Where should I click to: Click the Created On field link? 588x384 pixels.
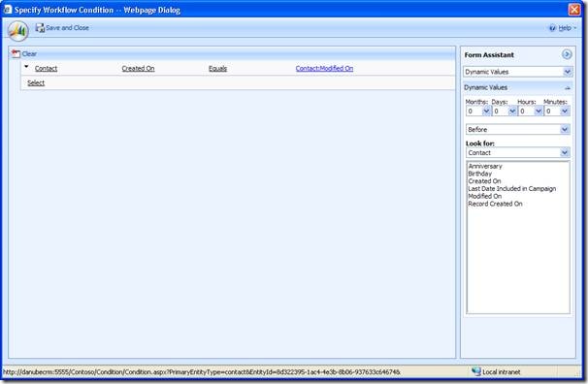click(x=138, y=69)
